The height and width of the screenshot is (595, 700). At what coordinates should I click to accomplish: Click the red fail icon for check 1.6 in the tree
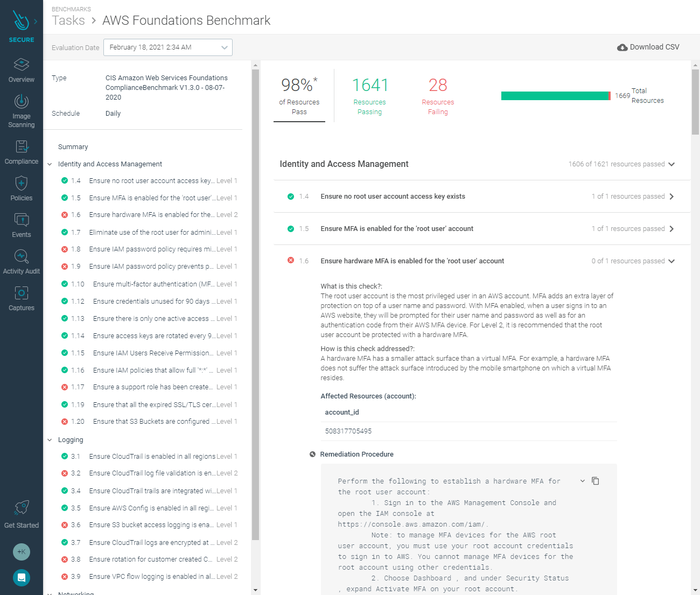tap(65, 215)
